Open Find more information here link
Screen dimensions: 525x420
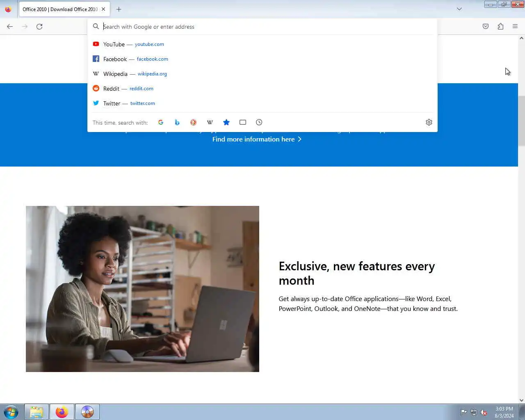257,139
